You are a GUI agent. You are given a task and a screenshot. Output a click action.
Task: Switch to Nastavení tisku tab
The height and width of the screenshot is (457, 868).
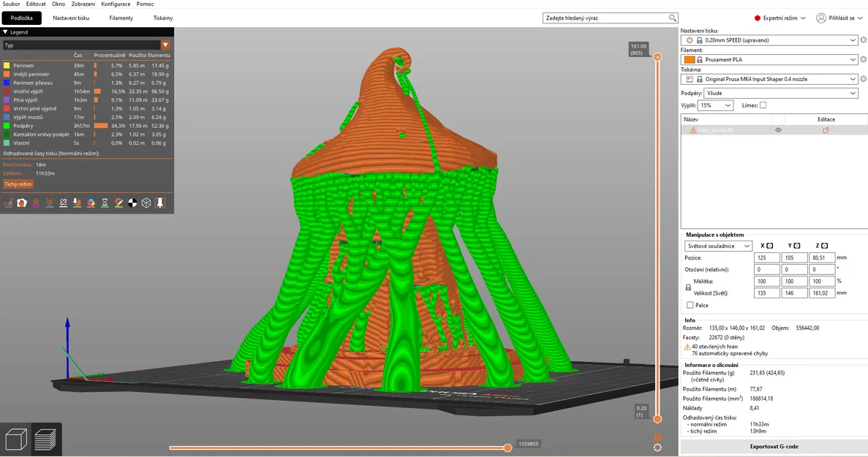(x=71, y=18)
